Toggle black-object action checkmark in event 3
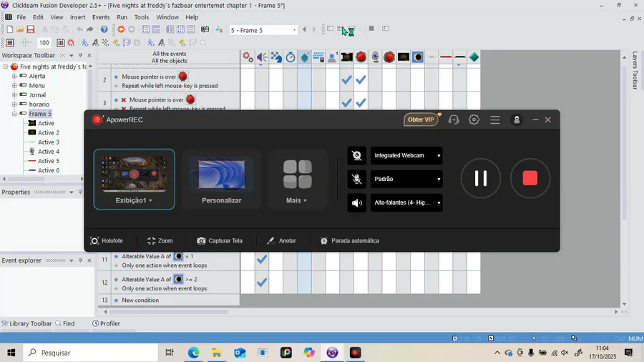The width and height of the screenshot is (644, 362). 346,102
